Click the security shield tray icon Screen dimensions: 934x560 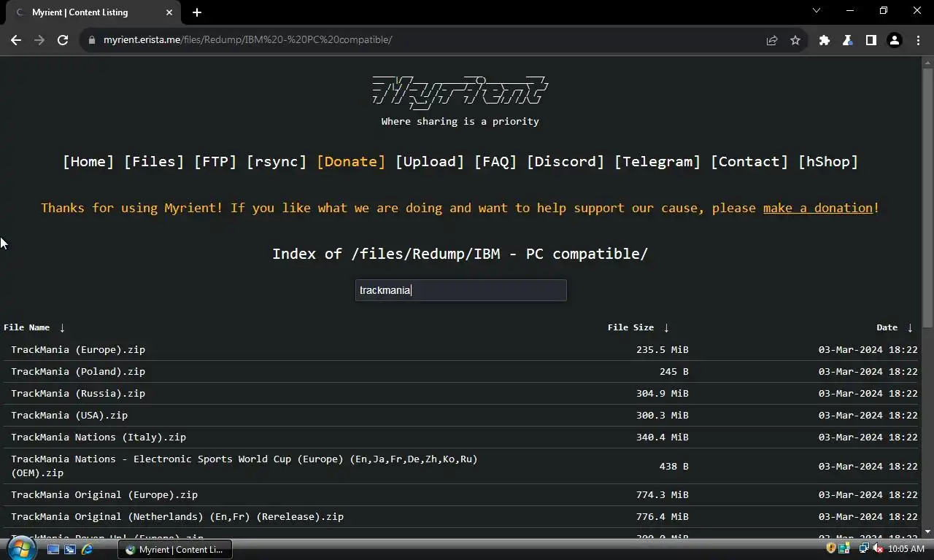pyautogui.click(x=831, y=548)
